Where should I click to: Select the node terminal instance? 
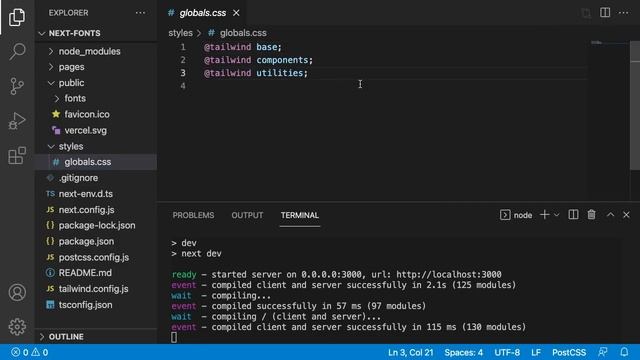(x=516, y=215)
